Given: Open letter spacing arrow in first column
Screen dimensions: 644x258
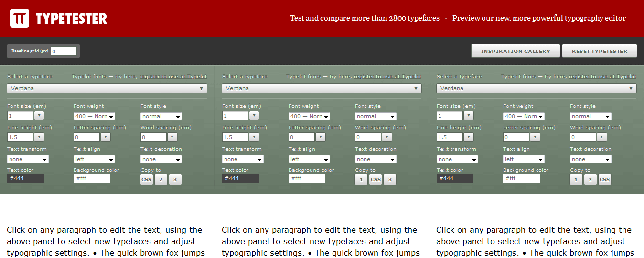Looking at the screenshot, I should (106, 137).
